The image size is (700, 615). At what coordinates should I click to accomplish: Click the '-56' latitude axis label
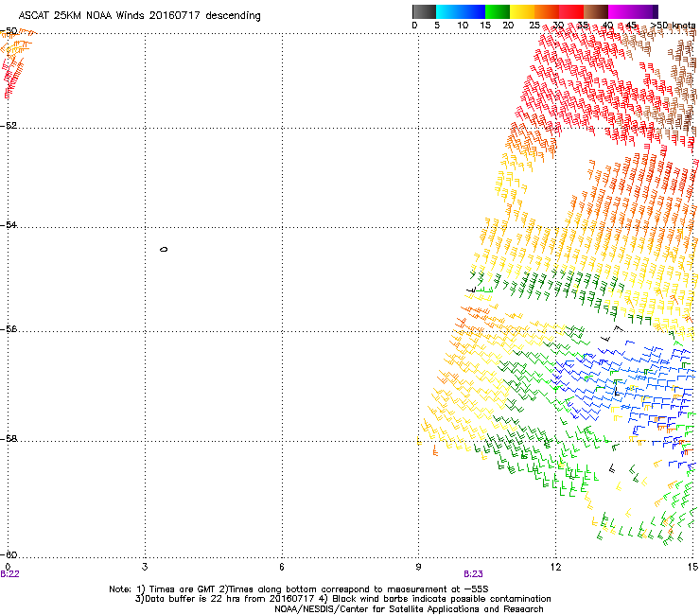point(9,329)
